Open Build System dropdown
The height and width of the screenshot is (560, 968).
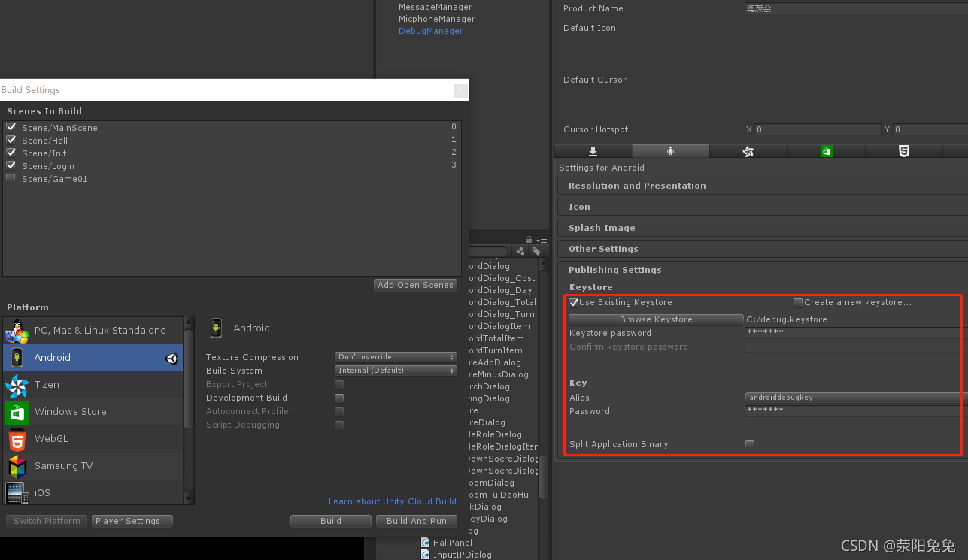coord(396,371)
